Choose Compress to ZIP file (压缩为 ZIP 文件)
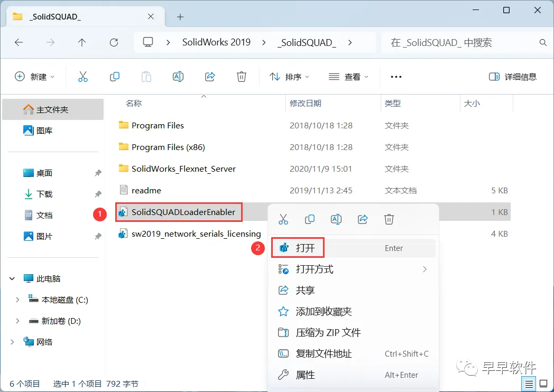 tap(353, 333)
